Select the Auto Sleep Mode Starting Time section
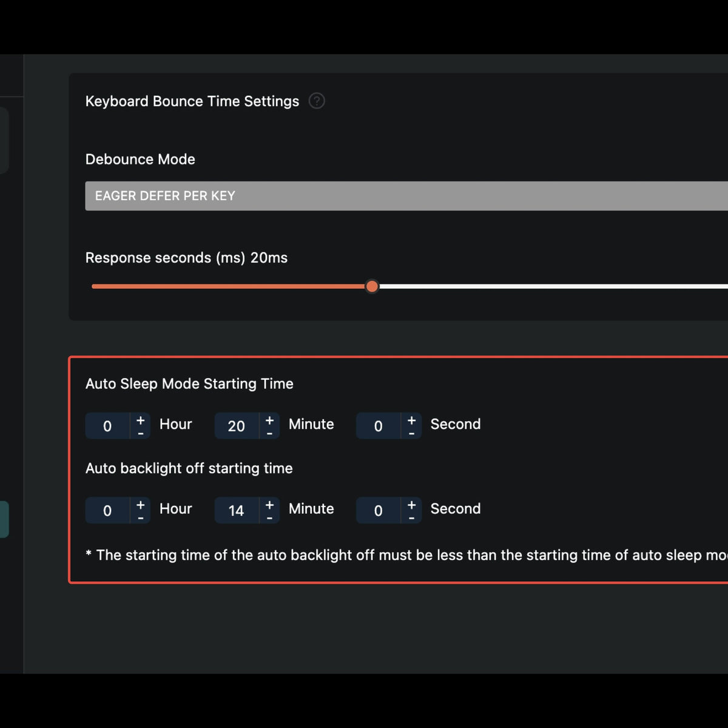Image resolution: width=728 pixels, height=728 pixels. 189,383
